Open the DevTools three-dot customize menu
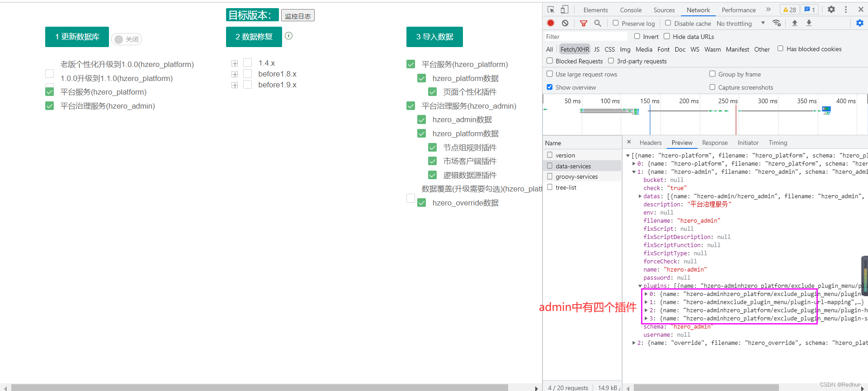The image size is (868, 391). tap(846, 10)
